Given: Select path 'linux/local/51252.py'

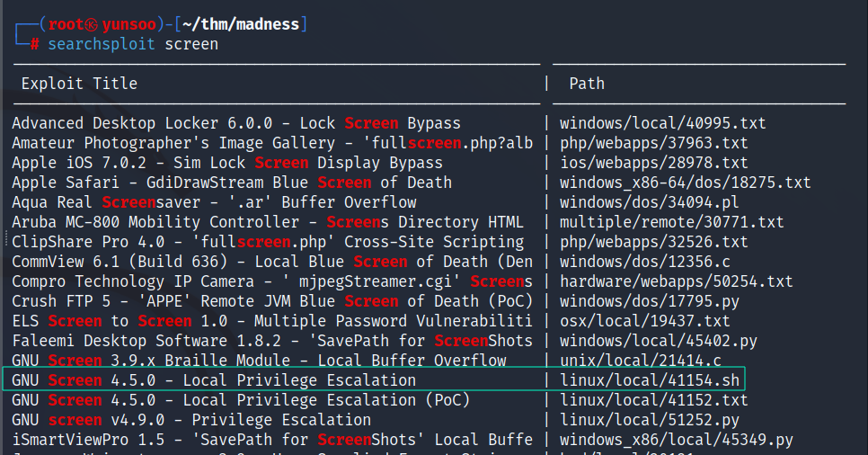Looking at the screenshot, I should click(x=650, y=420).
